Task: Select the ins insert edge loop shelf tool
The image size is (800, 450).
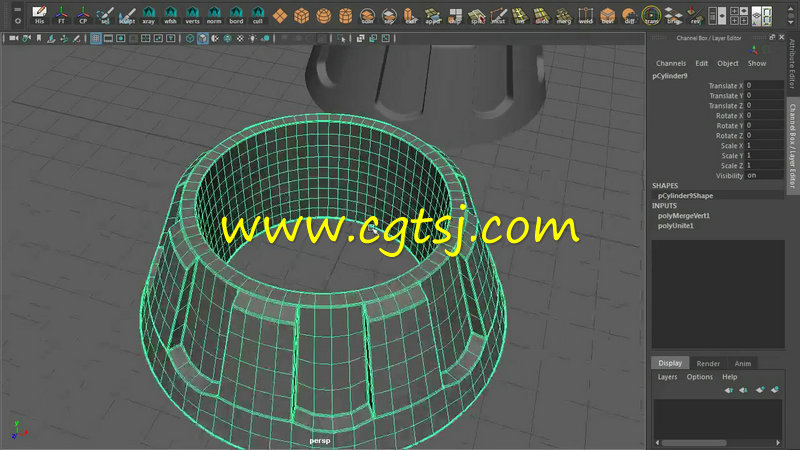Action: click(520, 15)
